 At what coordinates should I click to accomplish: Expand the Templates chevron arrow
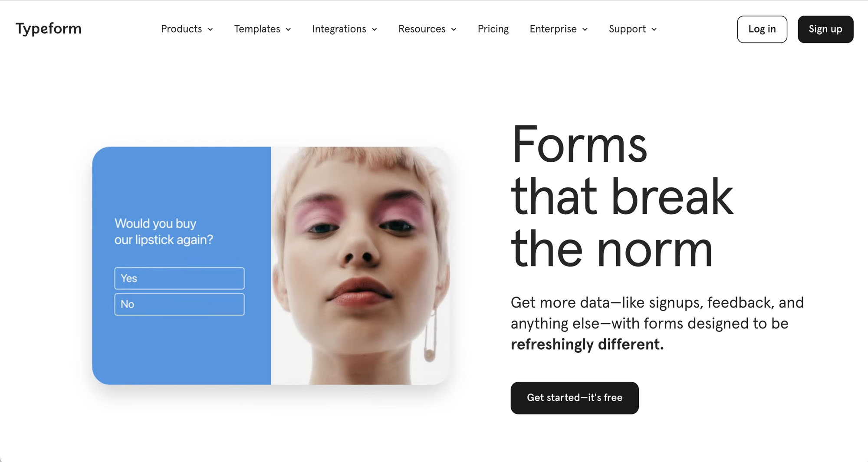(x=289, y=29)
